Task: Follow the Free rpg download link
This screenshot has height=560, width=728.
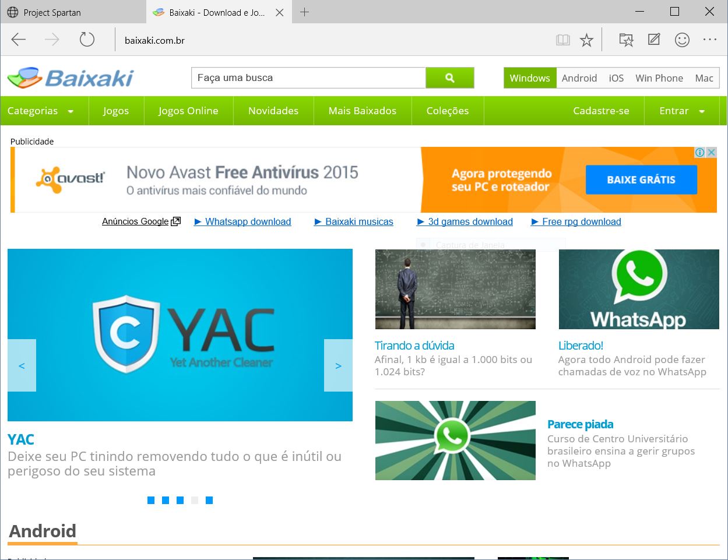Action: pyautogui.click(x=576, y=221)
